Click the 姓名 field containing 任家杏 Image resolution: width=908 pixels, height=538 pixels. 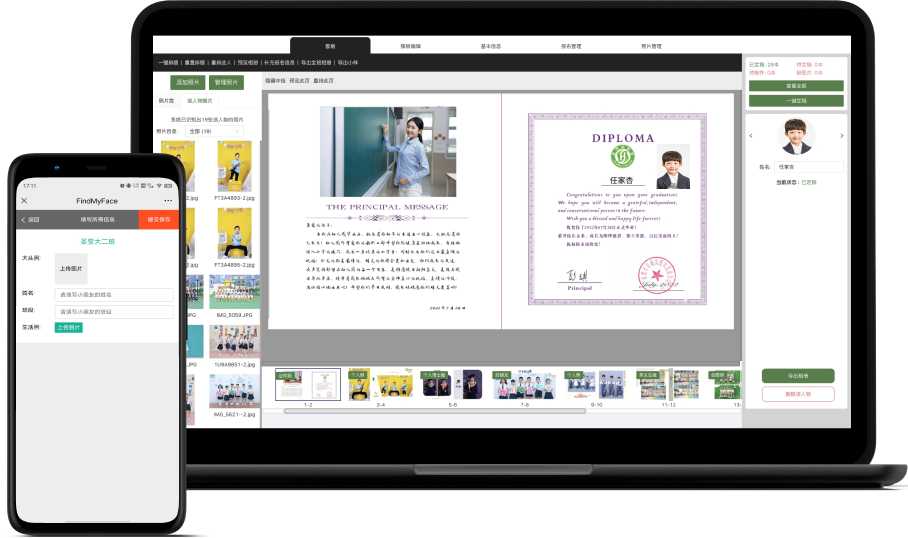coord(809,167)
